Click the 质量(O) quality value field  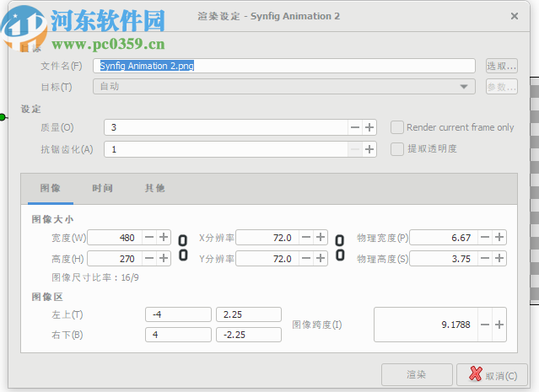pyautogui.click(x=226, y=127)
